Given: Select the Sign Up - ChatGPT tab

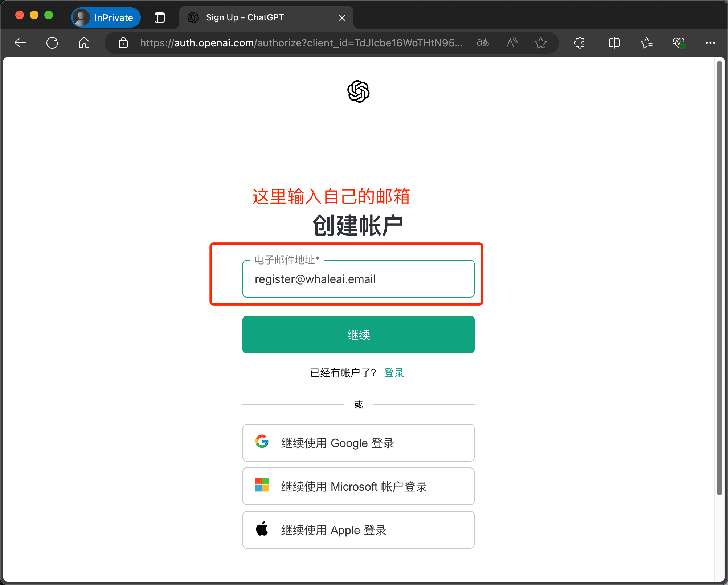Looking at the screenshot, I should (266, 17).
